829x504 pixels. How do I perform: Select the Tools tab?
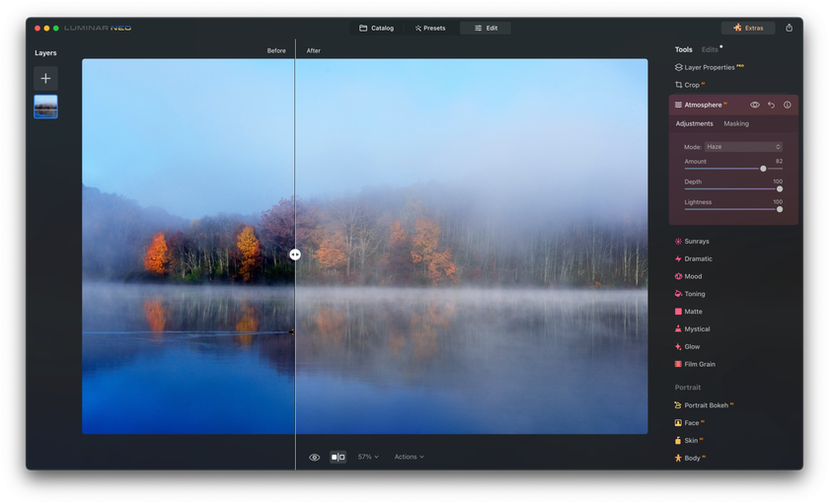pyautogui.click(x=683, y=49)
